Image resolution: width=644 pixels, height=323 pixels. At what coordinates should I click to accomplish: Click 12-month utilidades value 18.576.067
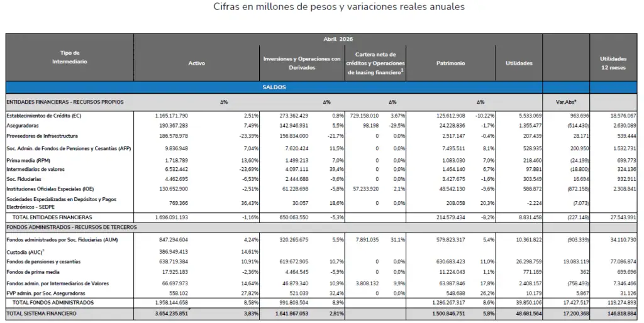[623, 116]
